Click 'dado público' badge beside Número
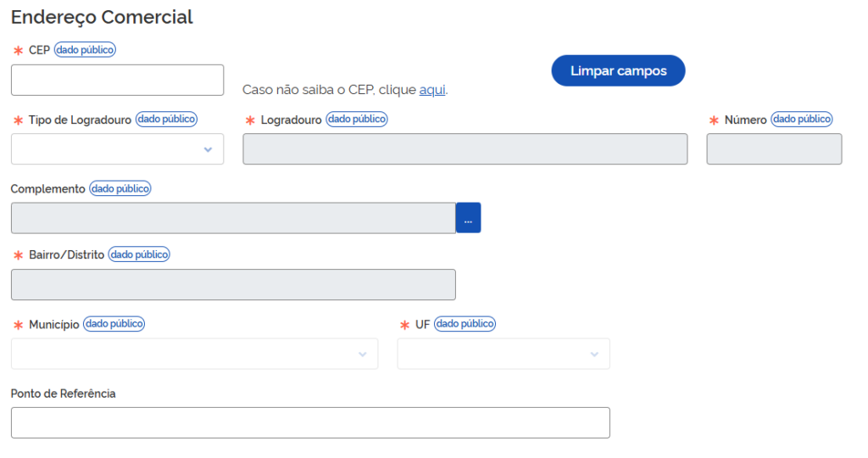Screen dimensions: 868x458 pyautogui.click(x=802, y=119)
